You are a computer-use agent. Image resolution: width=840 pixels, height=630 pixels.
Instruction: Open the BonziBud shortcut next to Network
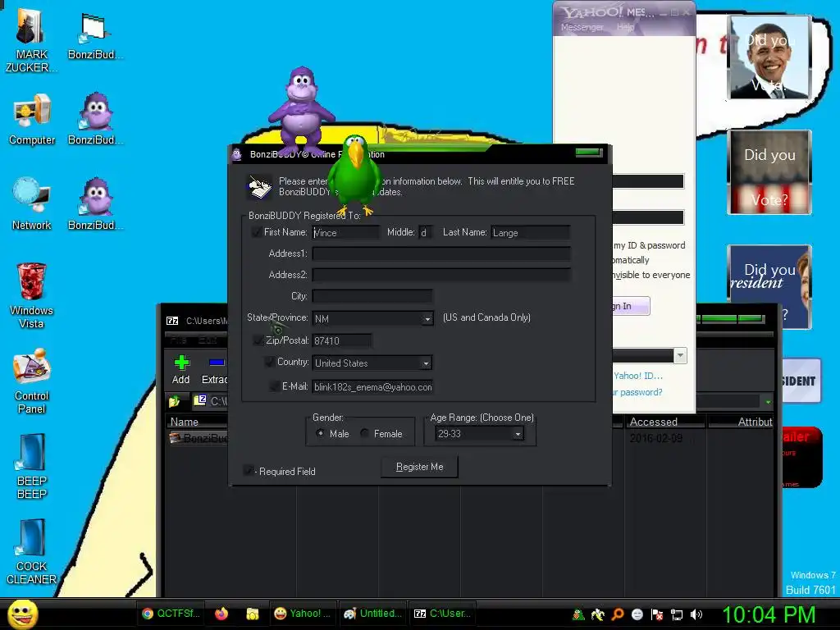[95, 203]
